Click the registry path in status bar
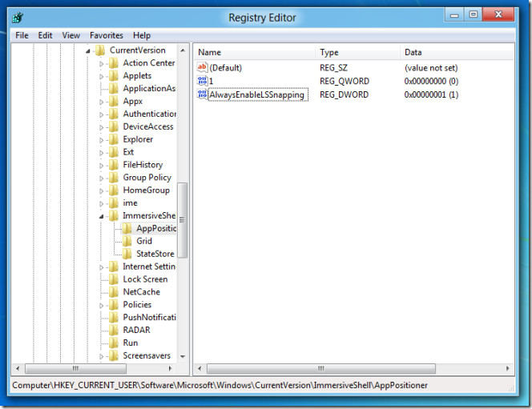This screenshot has height=409, width=532. pos(220,385)
